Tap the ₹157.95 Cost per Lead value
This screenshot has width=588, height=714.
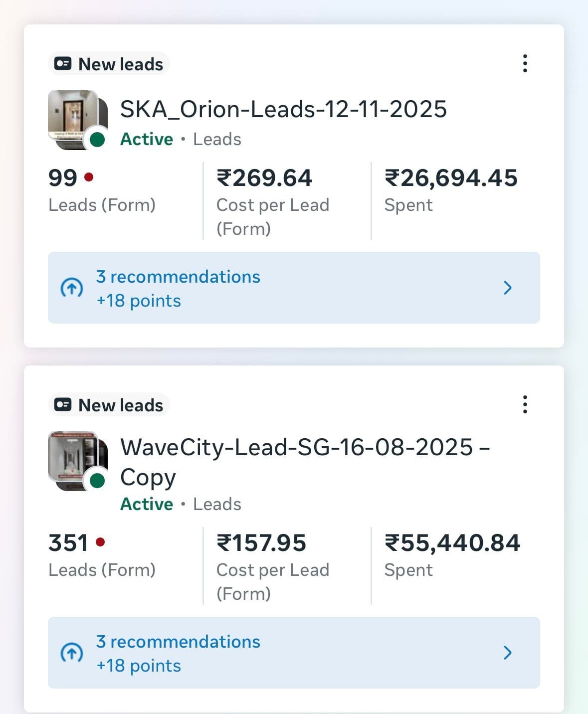click(261, 543)
